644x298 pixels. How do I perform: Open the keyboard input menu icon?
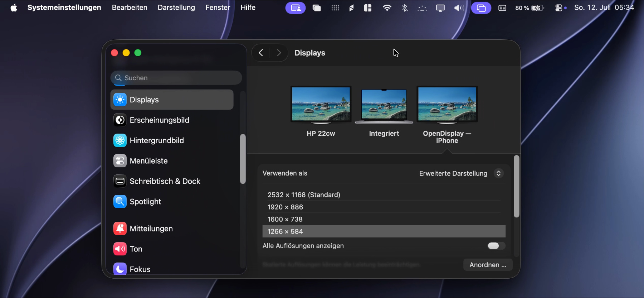click(x=502, y=8)
